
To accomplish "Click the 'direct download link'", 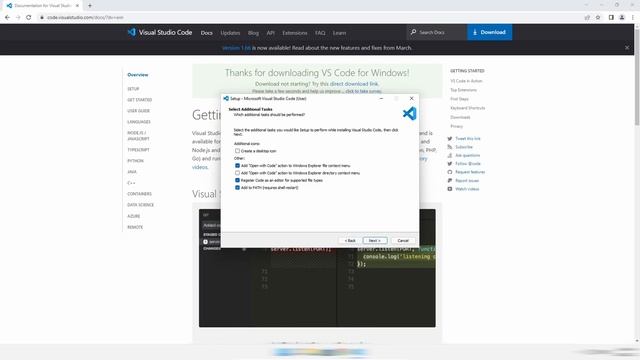I will (x=354, y=84).
